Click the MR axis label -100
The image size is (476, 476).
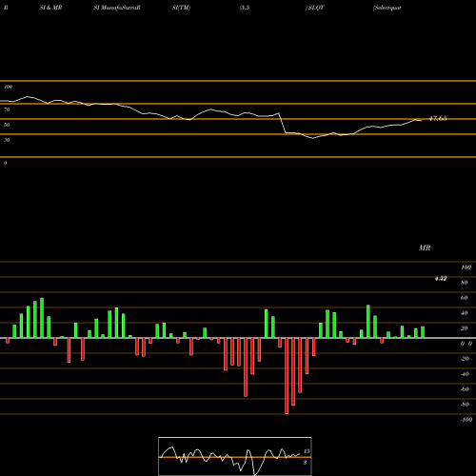click(x=466, y=420)
